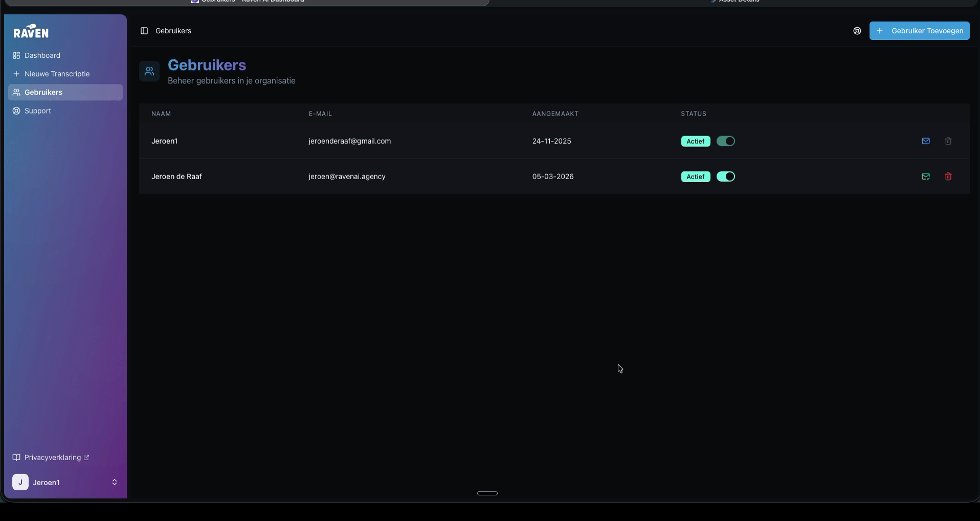Go to Support in the sidebar

coord(37,111)
